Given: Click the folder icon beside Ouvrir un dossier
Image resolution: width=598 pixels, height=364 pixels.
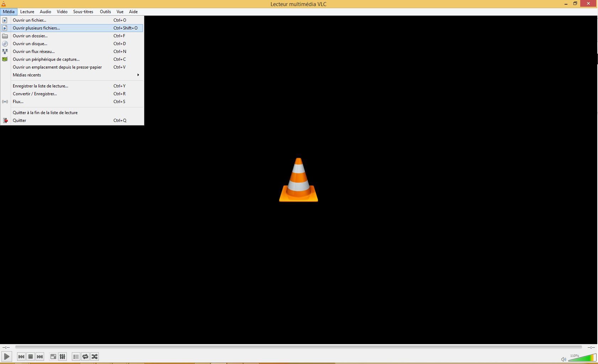Looking at the screenshot, I should 5,36.
